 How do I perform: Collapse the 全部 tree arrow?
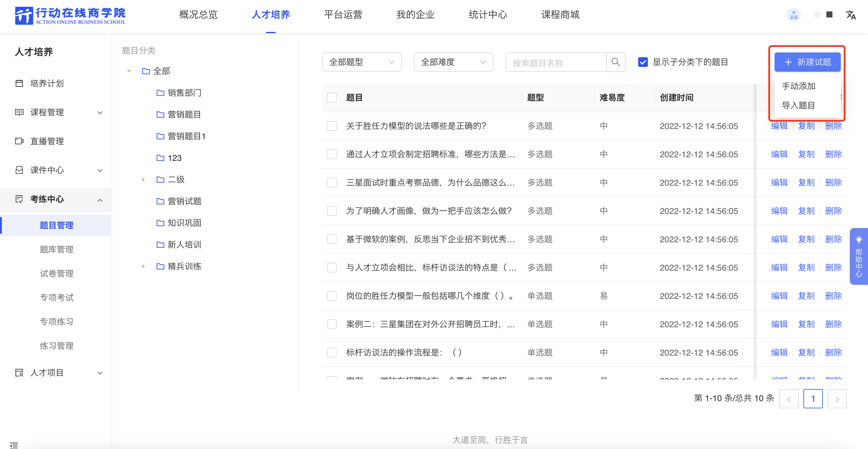click(129, 71)
